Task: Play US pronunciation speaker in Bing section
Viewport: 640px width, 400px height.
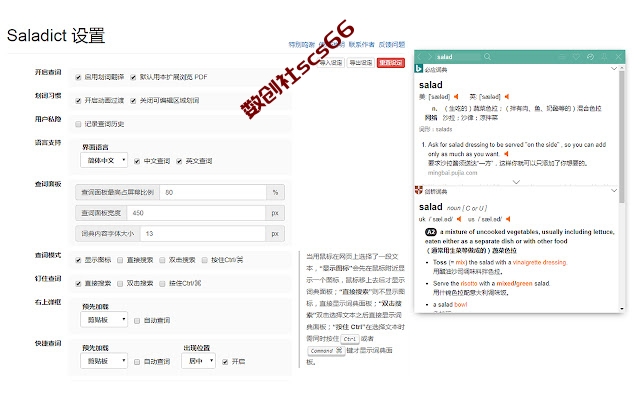Action: point(456,97)
